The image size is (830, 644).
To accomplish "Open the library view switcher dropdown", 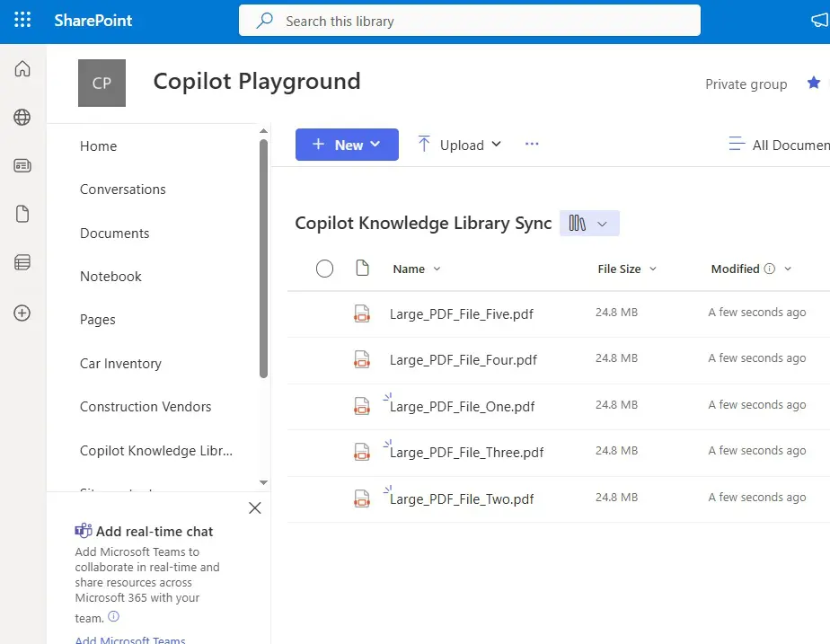I will click(589, 224).
